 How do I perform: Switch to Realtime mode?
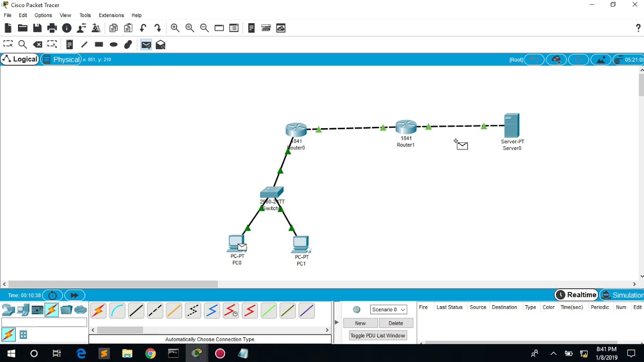pyautogui.click(x=577, y=295)
